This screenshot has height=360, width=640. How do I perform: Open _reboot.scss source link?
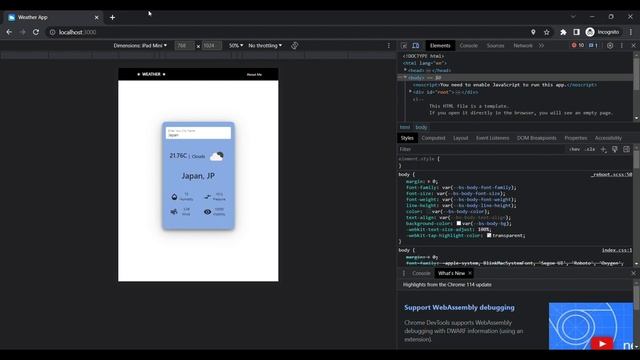611,175
